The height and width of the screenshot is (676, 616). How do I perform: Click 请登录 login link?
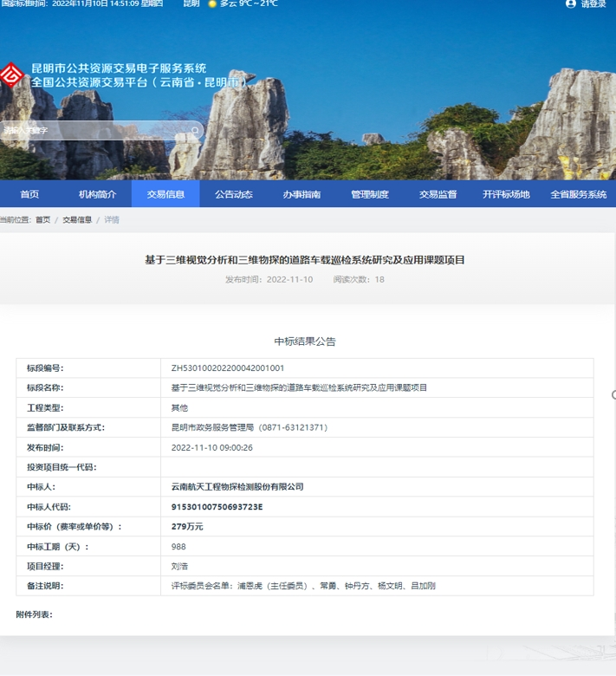pyautogui.click(x=593, y=4)
